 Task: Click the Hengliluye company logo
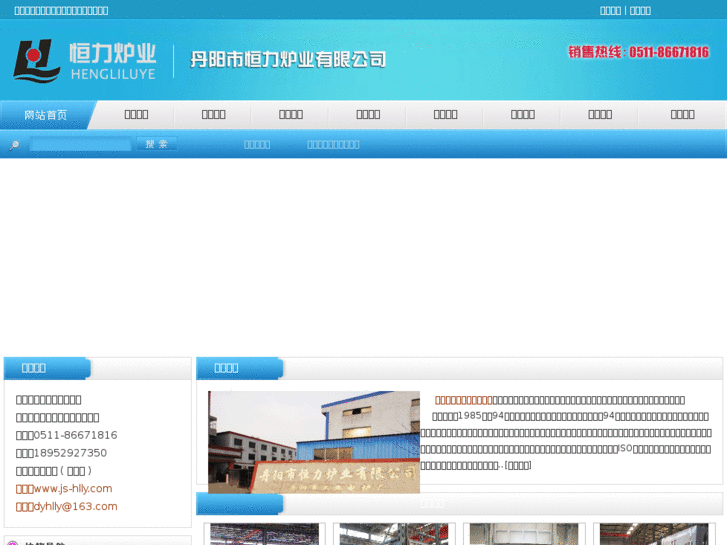click(85, 61)
